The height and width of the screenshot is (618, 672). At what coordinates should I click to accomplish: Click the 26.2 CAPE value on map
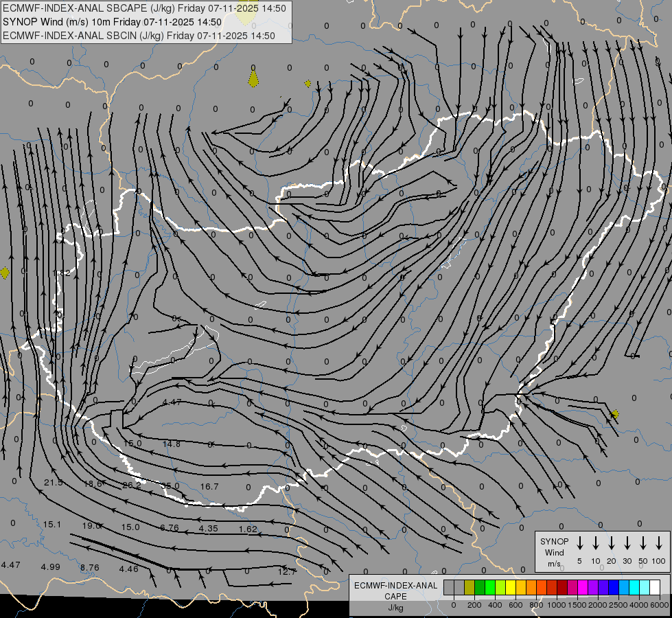pyautogui.click(x=132, y=485)
